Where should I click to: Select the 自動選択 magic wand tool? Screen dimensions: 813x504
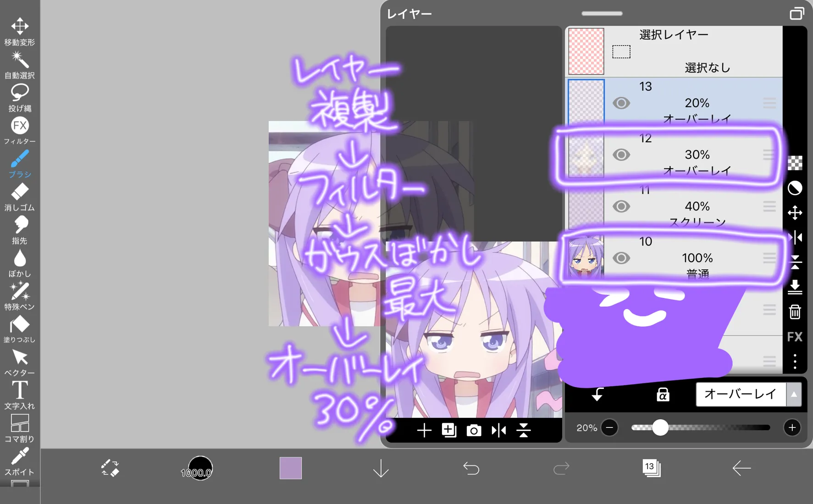pyautogui.click(x=20, y=65)
